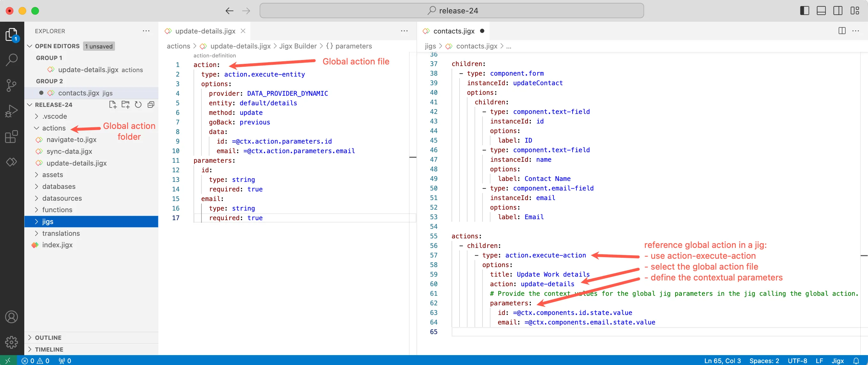This screenshot has height=365, width=868.
Task: Toggle the Secondary Side Bar visibility
Action: click(838, 11)
